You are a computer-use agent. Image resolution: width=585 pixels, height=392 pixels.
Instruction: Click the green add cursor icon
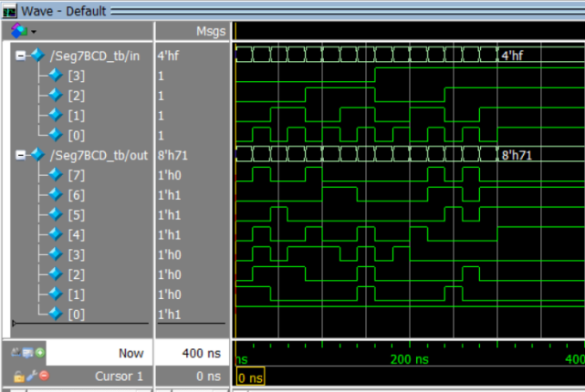click(40, 352)
